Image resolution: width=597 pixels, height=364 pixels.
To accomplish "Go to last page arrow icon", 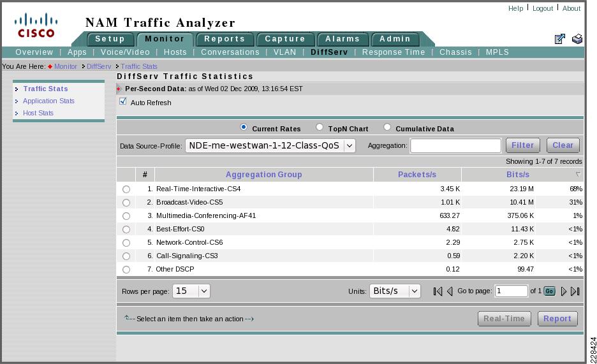I will 575,291.
